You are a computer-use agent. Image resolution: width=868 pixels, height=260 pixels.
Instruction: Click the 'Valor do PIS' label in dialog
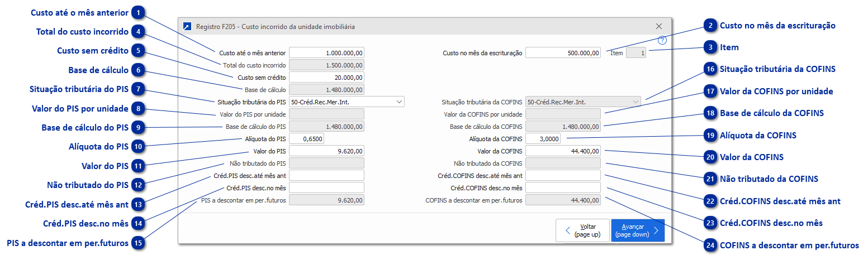point(269,151)
